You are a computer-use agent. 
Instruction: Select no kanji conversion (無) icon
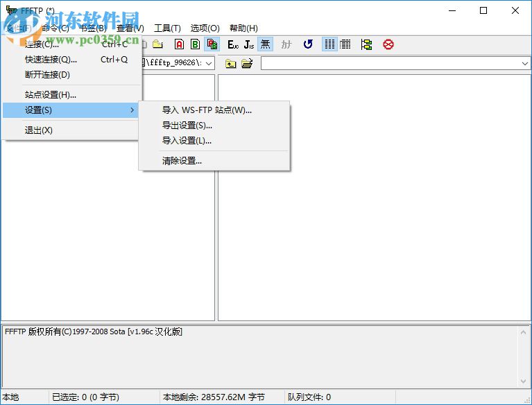click(x=265, y=44)
